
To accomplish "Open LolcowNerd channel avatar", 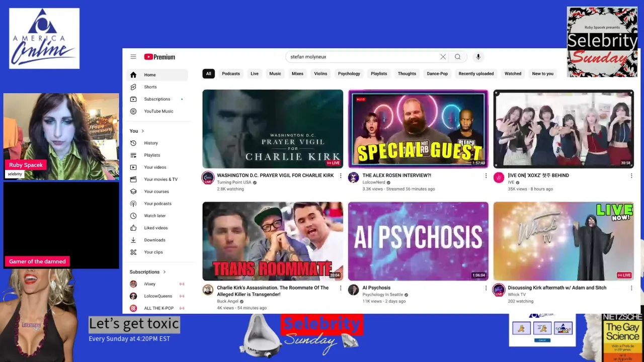I will 353,177.
